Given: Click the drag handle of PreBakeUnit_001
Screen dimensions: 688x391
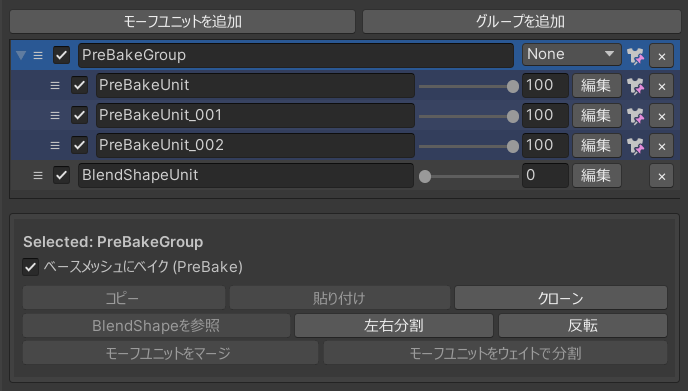Looking at the screenshot, I should click(55, 115).
